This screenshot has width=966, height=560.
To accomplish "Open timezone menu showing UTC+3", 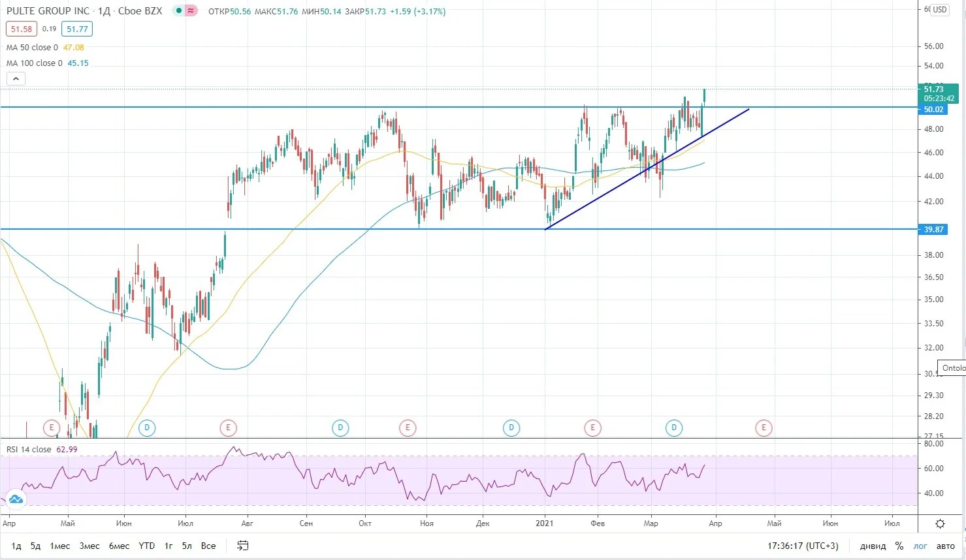I will 803,546.
